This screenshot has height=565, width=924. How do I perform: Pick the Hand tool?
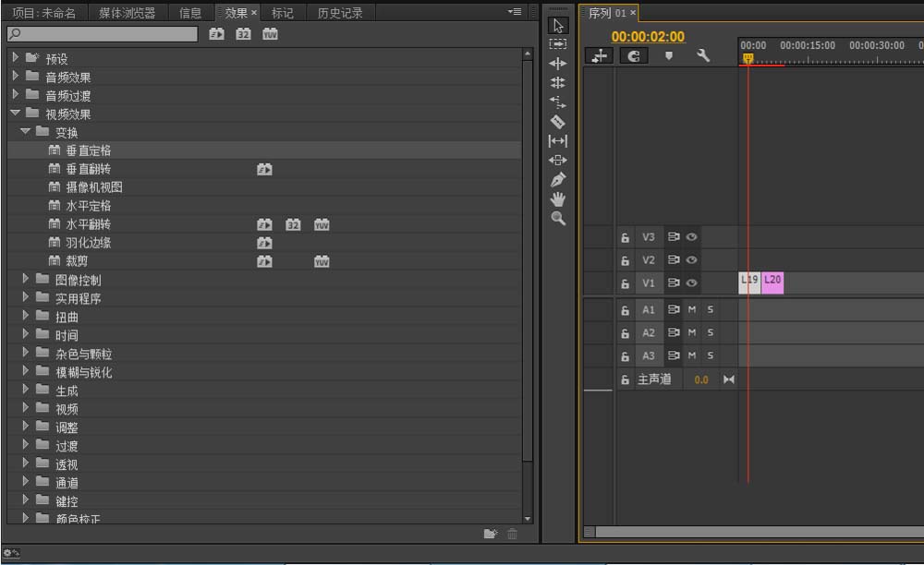[557, 198]
